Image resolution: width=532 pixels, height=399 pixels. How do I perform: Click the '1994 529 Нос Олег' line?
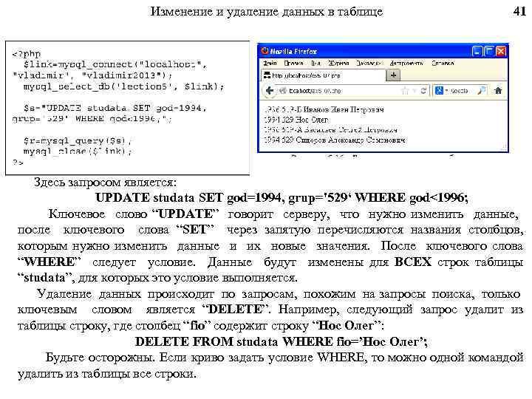[x=296, y=120]
